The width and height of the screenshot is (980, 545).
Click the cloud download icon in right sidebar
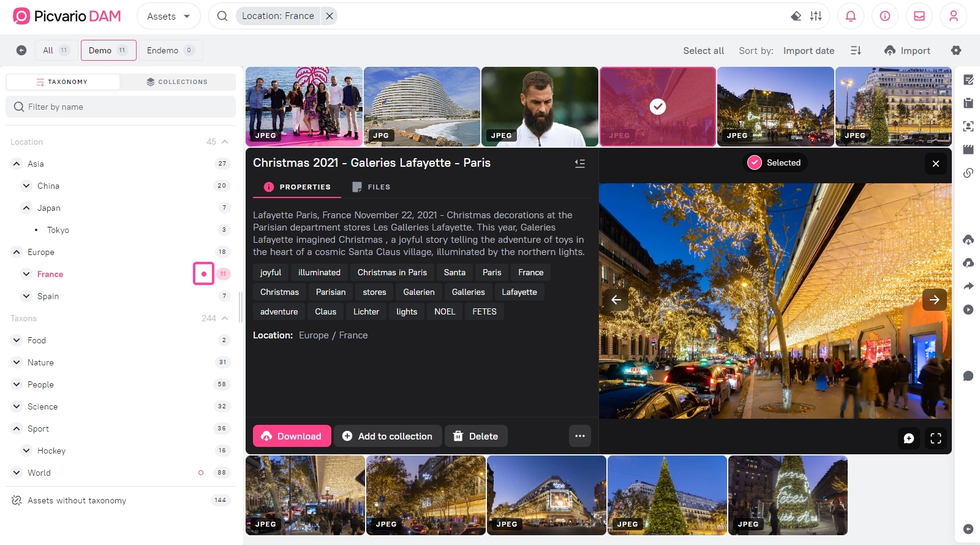(968, 240)
